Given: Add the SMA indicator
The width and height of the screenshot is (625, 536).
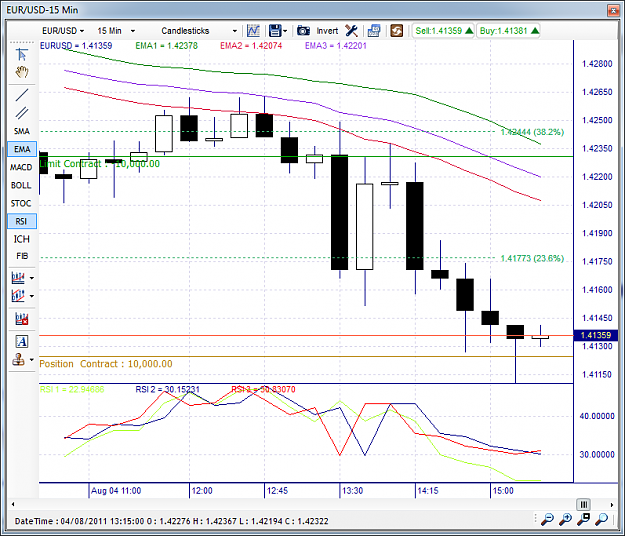Looking at the screenshot, I should click(x=22, y=131).
